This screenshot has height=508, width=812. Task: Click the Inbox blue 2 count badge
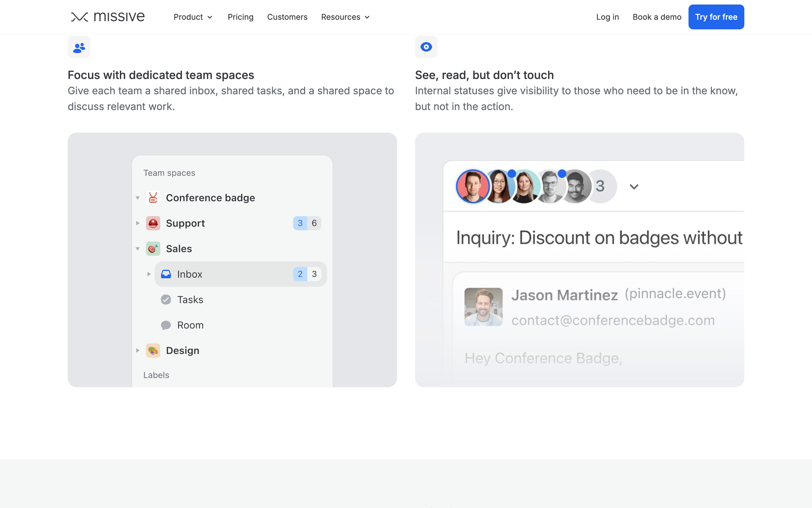(x=300, y=274)
